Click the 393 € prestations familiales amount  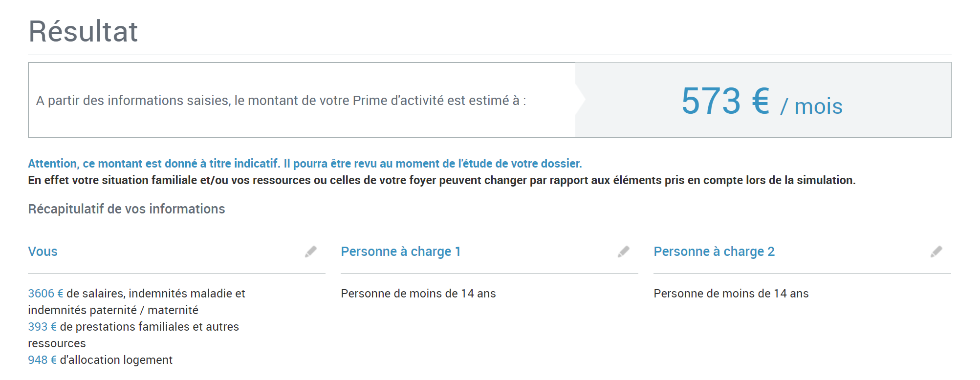pyautogui.click(x=42, y=327)
